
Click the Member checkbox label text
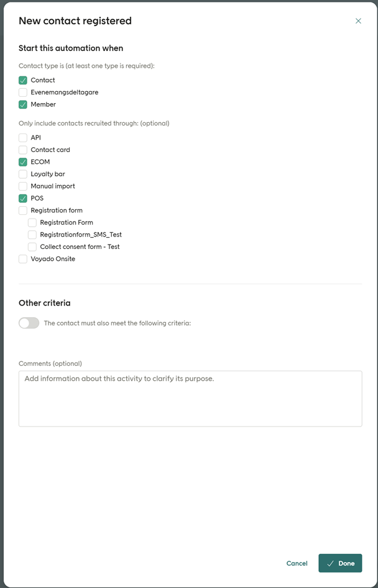tap(43, 104)
